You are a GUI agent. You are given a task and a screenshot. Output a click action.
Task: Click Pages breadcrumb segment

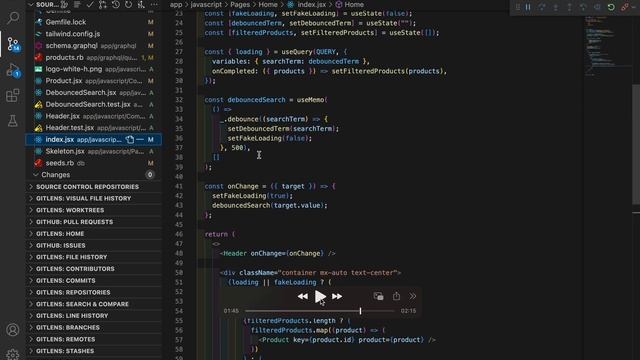pyautogui.click(x=240, y=4)
